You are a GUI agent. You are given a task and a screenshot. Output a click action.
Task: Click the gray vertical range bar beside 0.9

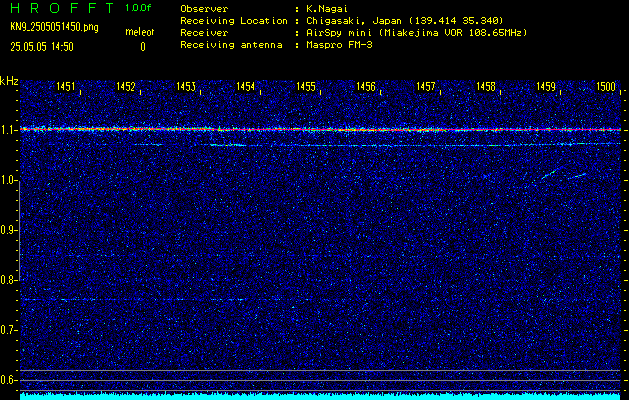pyautogui.click(x=20, y=231)
